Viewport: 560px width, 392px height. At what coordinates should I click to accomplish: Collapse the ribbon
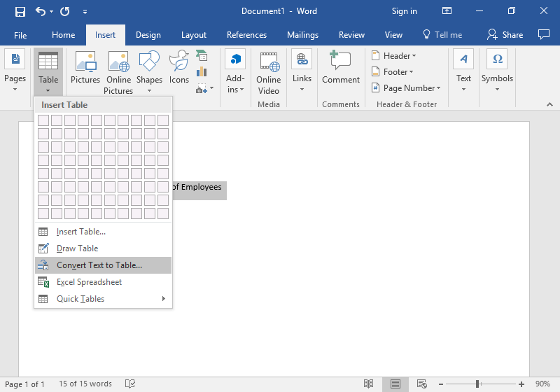click(549, 104)
